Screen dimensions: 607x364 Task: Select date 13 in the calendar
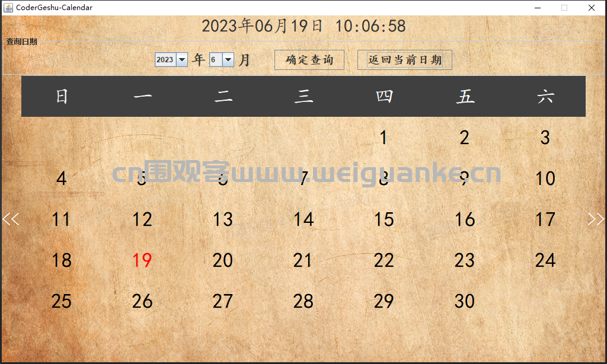click(x=223, y=219)
